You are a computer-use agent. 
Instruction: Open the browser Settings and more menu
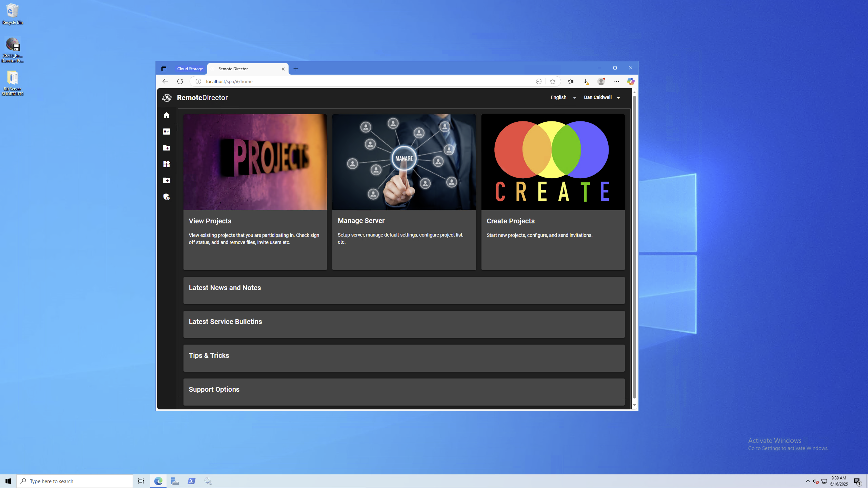point(616,82)
